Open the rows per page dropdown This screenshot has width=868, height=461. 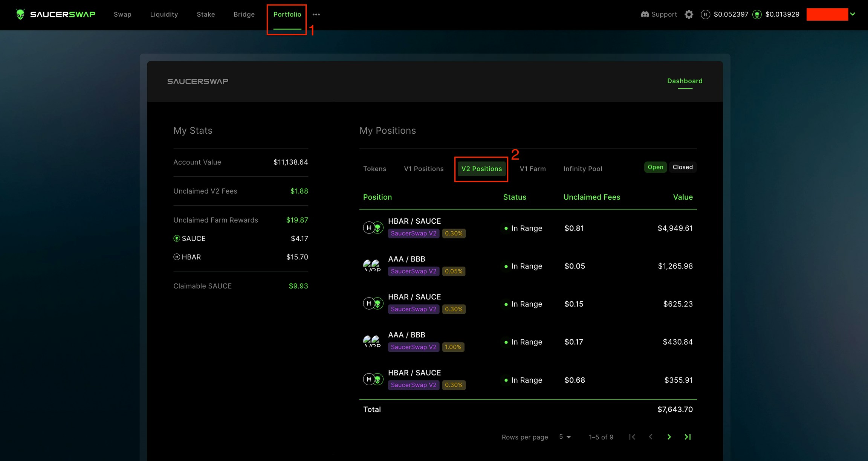565,437
